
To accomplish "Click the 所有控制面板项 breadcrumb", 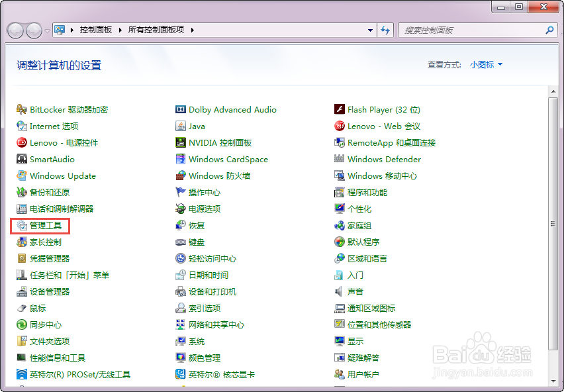I will pyautogui.click(x=156, y=30).
